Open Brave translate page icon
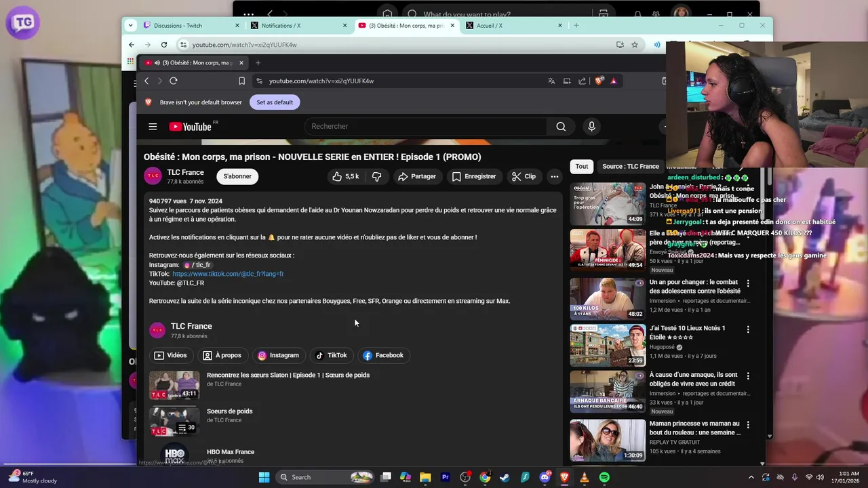The height and width of the screenshot is (488, 868). pyautogui.click(x=551, y=81)
